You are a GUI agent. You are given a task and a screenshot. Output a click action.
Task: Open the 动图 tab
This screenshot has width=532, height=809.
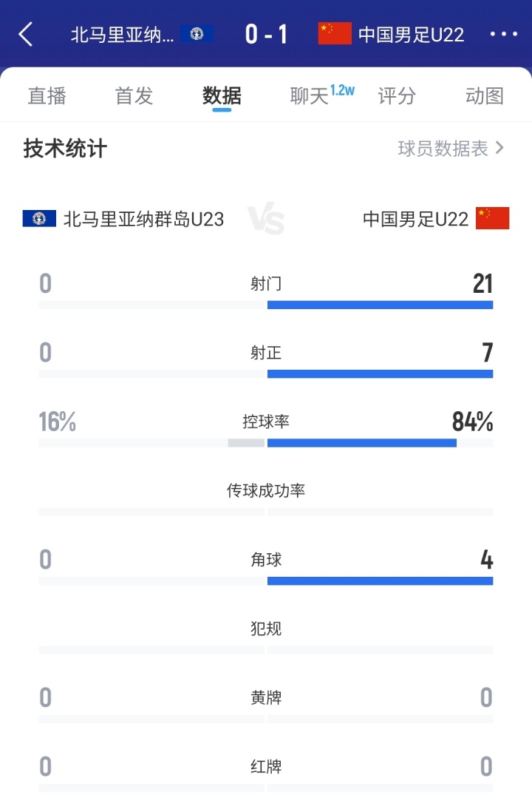tap(484, 95)
